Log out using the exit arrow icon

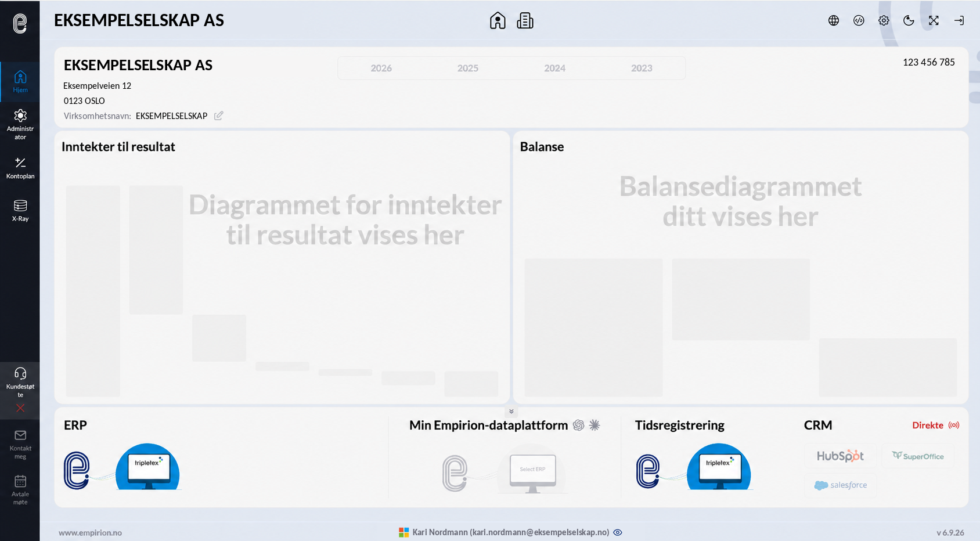pos(959,20)
